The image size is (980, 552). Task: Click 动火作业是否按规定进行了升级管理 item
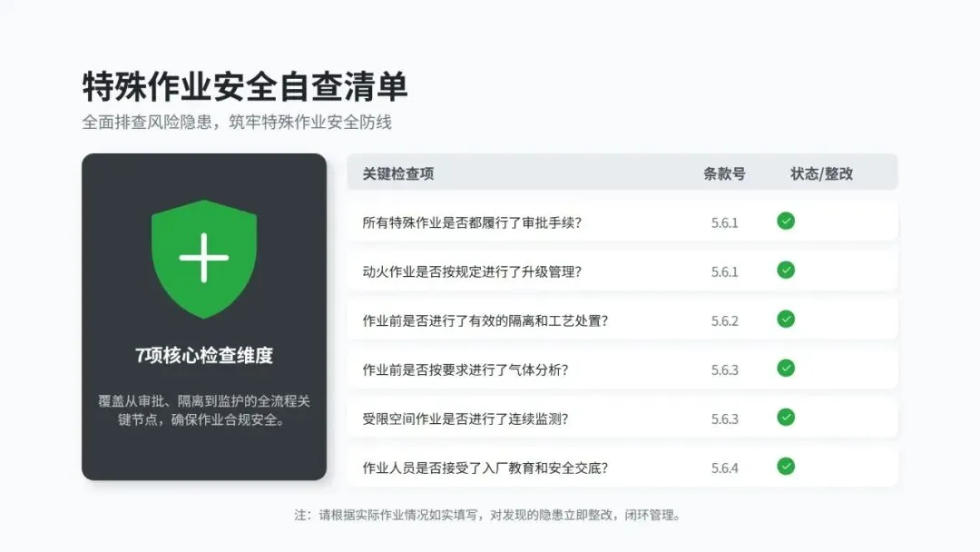[x=472, y=272]
